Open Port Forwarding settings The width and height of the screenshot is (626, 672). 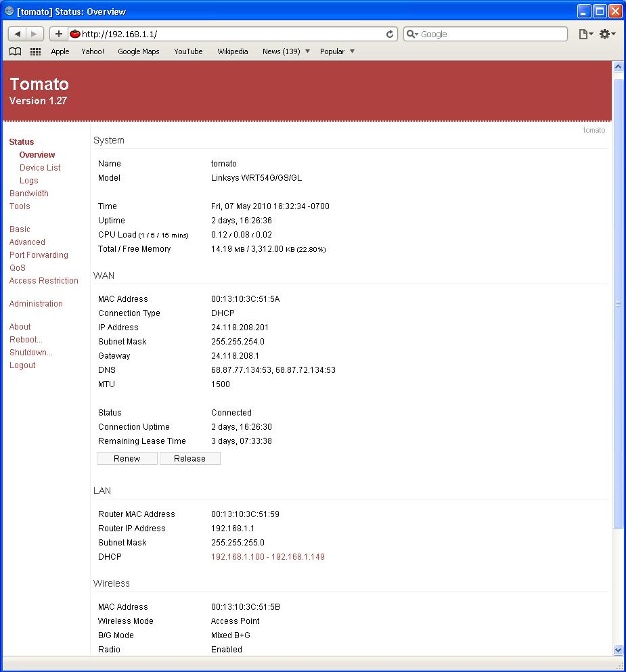39,255
